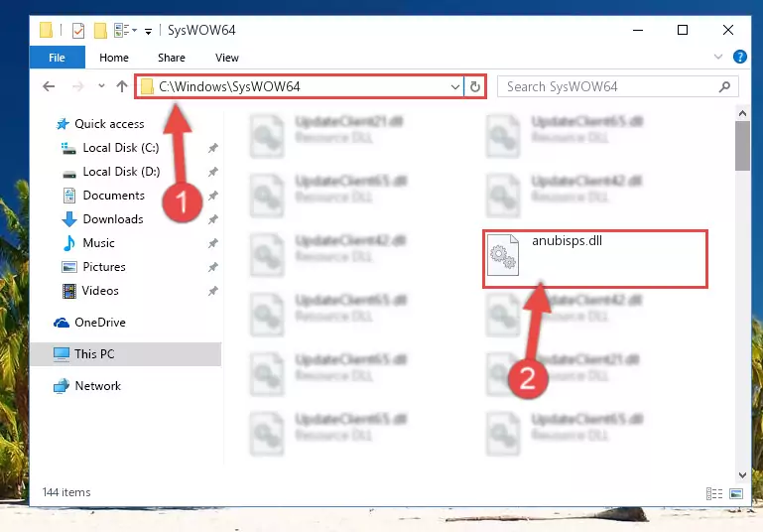
Task: Click the pin icon beside Pictures
Action: pyautogui.click(x=212, y=268)
